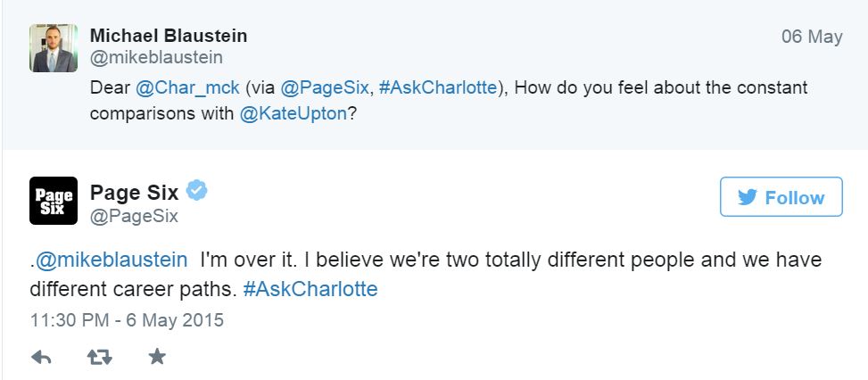The height and width of the screenshot is (380, 868).
Task: Click the Page Six verified badge
Action: (197, 190)
